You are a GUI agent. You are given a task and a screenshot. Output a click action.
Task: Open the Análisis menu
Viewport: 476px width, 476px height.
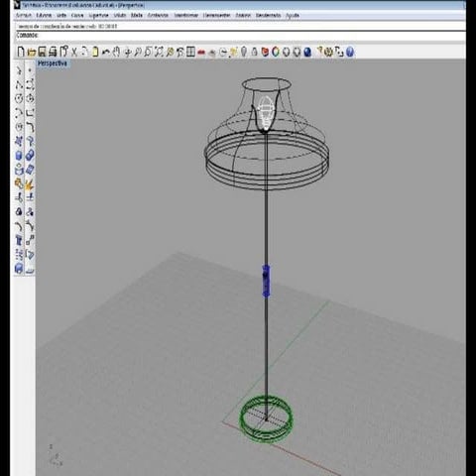coord(243,15)
